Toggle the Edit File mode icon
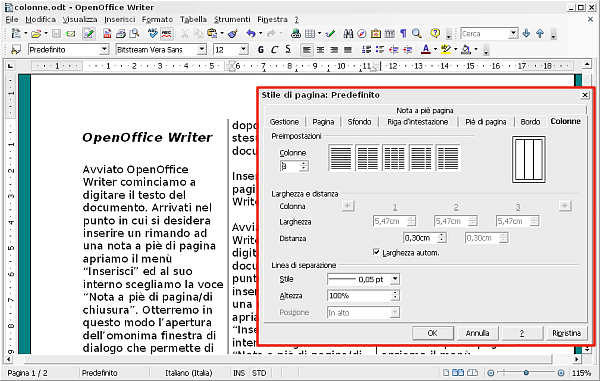The height and width of the screenshot is (381, 600). (x=89, y=34)
